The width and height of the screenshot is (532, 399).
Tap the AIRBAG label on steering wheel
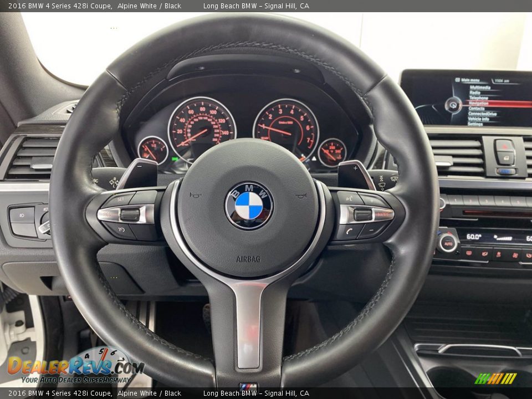pos(248,259)
